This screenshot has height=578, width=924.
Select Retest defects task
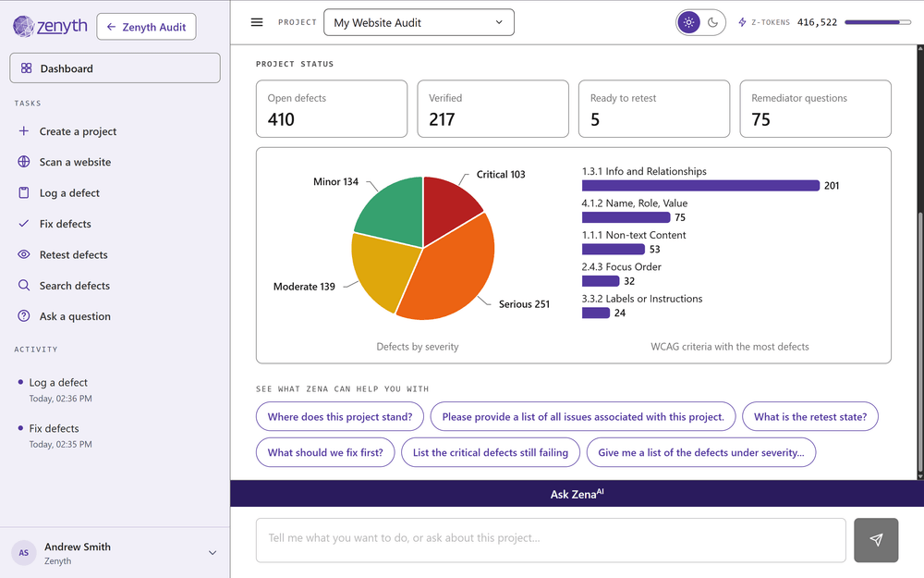[73, 255]
